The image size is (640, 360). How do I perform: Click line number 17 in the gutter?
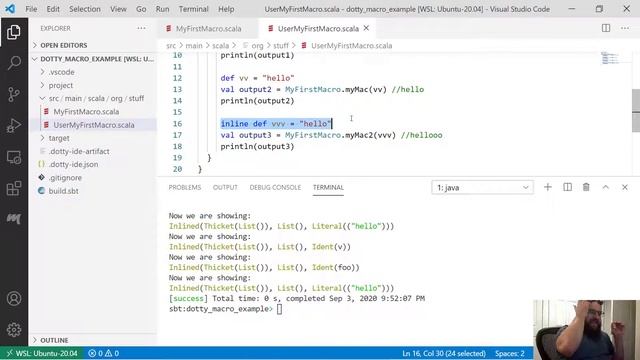[177, 135]
